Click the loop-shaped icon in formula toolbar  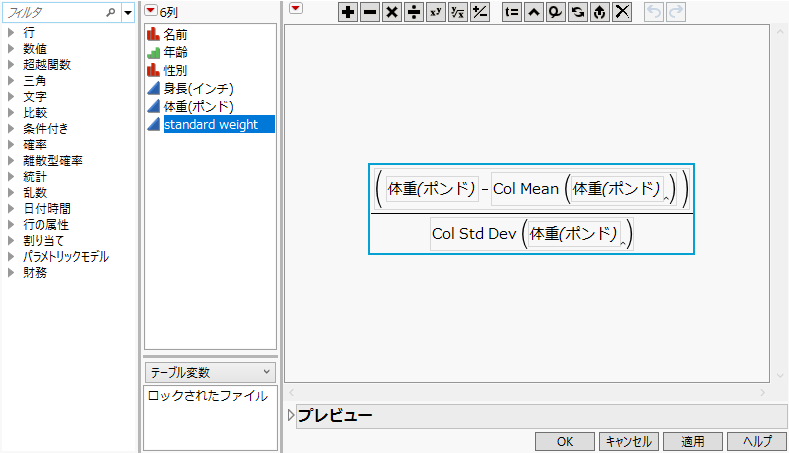[556, 12]
